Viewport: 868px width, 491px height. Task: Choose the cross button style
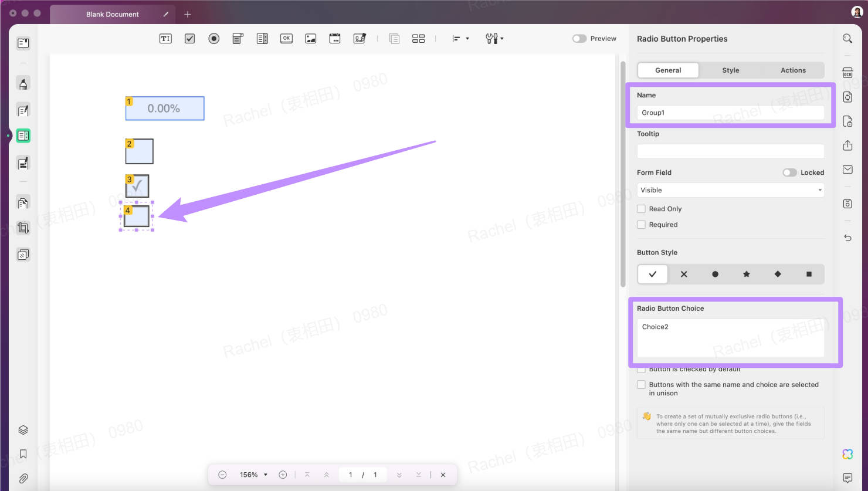684,274
